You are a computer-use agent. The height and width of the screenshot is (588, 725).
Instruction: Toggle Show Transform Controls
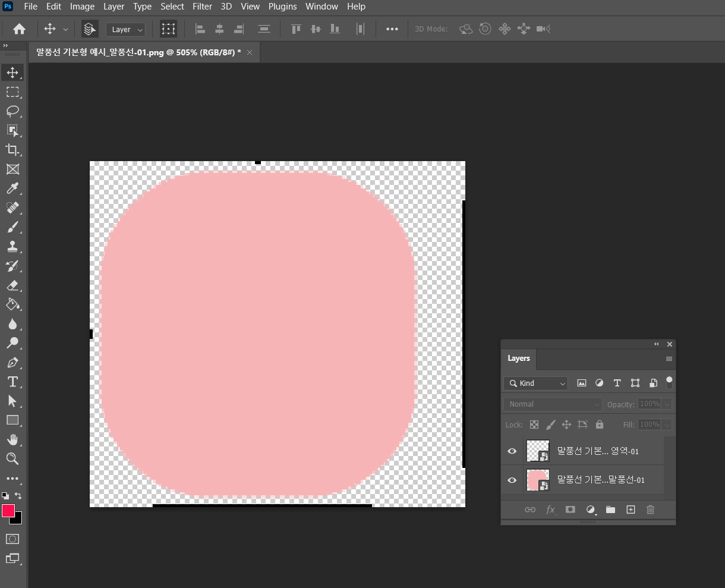tap(169, 29)
